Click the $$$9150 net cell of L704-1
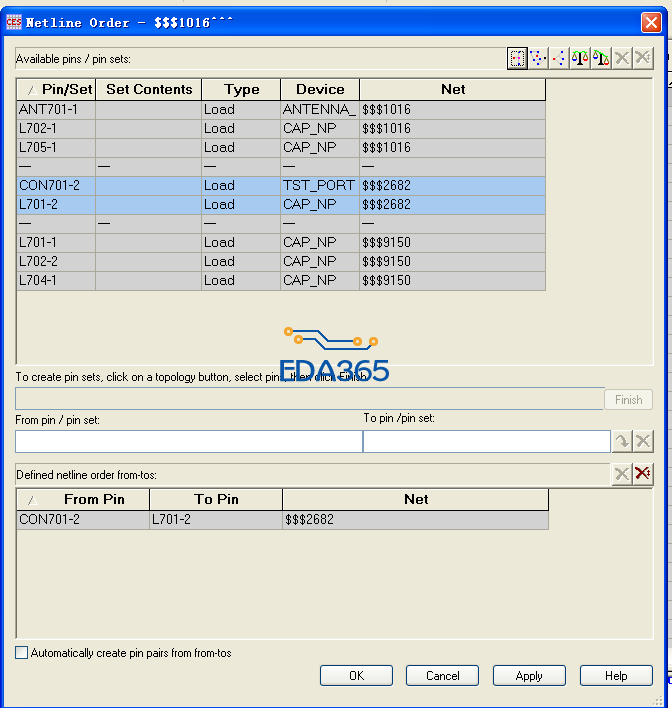Image resolution: width=672 pixels, height=708 pixels. (x=453, y=280)
